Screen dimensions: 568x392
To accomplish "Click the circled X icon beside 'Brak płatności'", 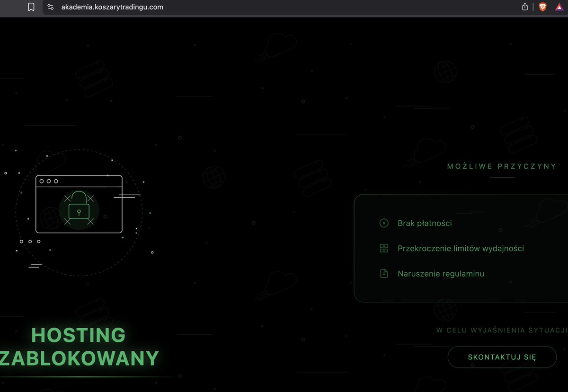I will (384, 223).
